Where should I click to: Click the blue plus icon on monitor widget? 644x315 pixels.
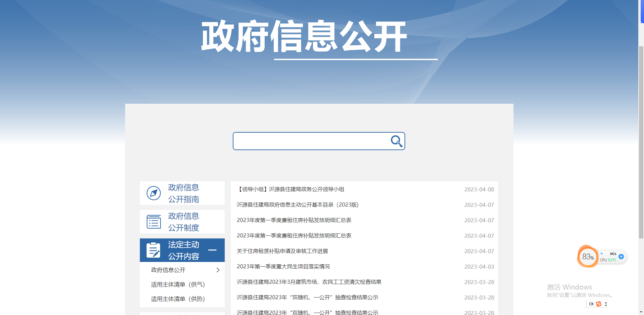pyautogui.click(x=621, y=257)
